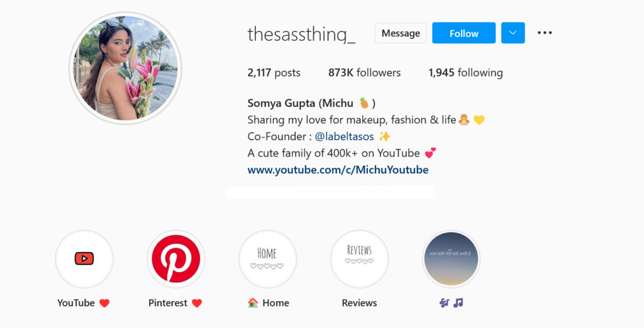Open the YouTube story highlight icon
This screenshot has width=644, height=328.
tap(84, 258)
